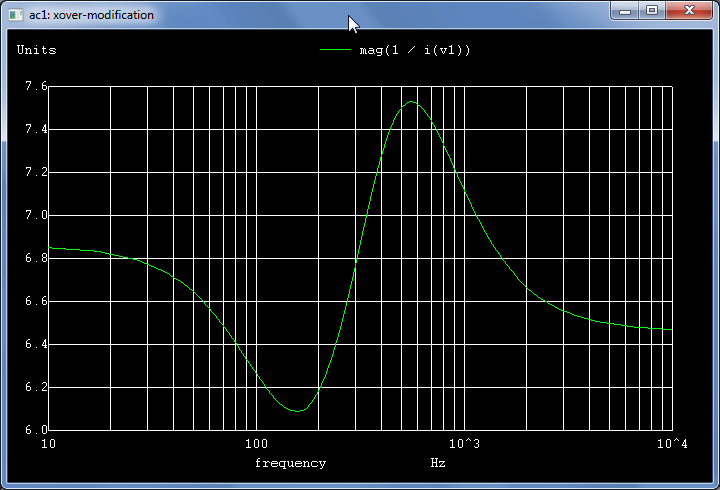Click the y-axis value 6.0

(36, 430)
